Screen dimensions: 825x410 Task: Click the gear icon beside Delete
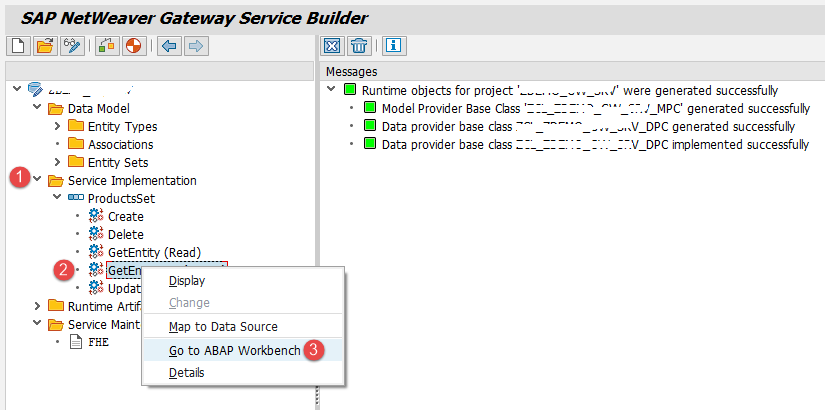[96, 234]
